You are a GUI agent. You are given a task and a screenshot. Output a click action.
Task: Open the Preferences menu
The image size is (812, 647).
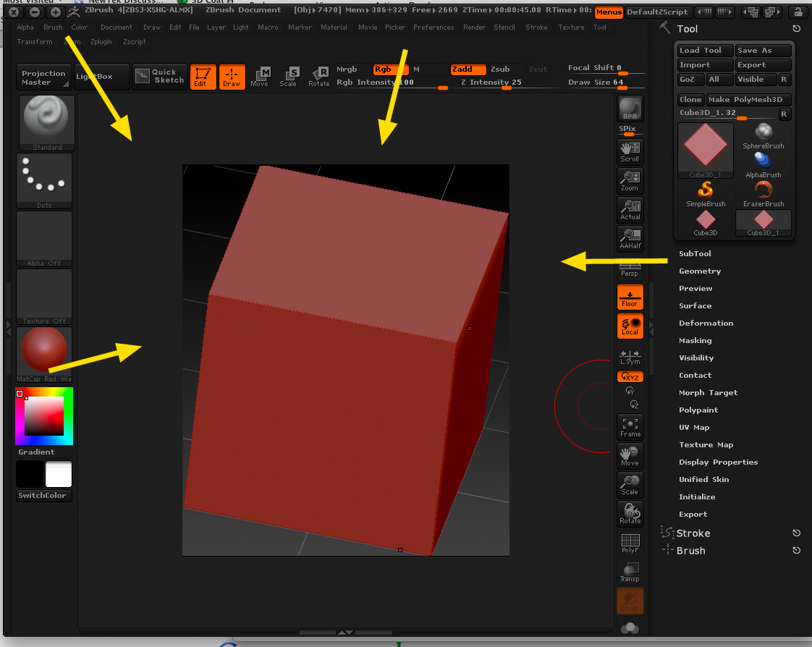click(x=434, y=27)
